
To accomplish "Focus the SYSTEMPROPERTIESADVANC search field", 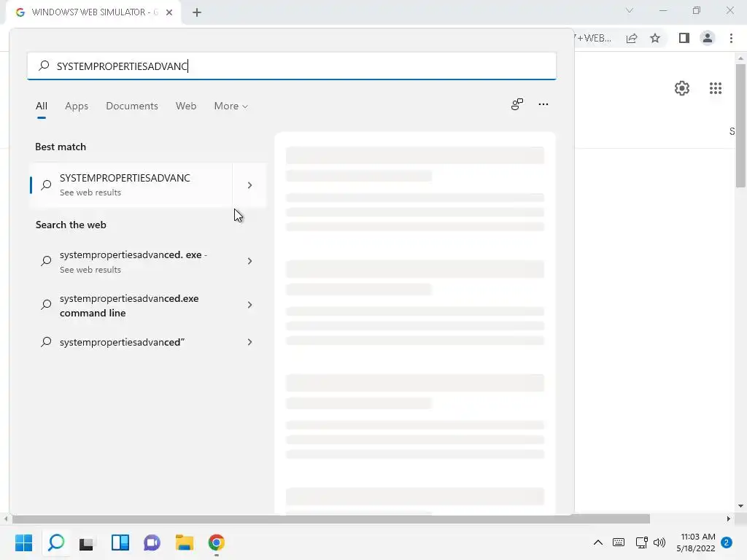I will [x=292, y=66].
